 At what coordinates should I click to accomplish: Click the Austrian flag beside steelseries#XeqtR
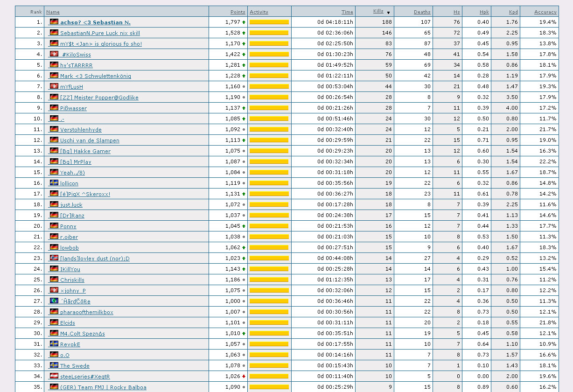click(54, 376)
